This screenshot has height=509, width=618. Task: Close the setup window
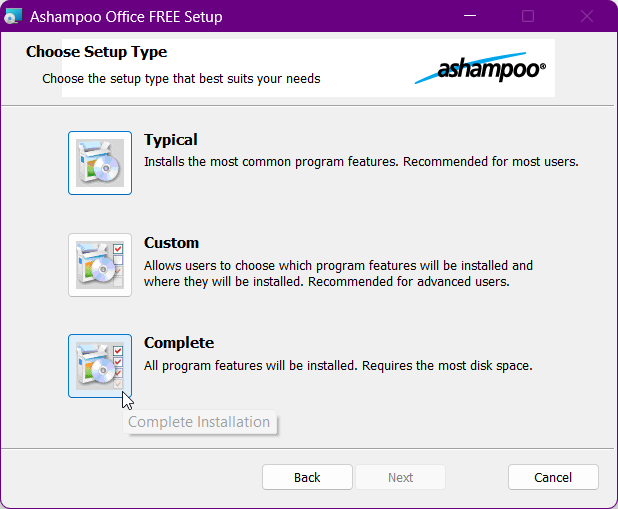(x=586, y=16)
